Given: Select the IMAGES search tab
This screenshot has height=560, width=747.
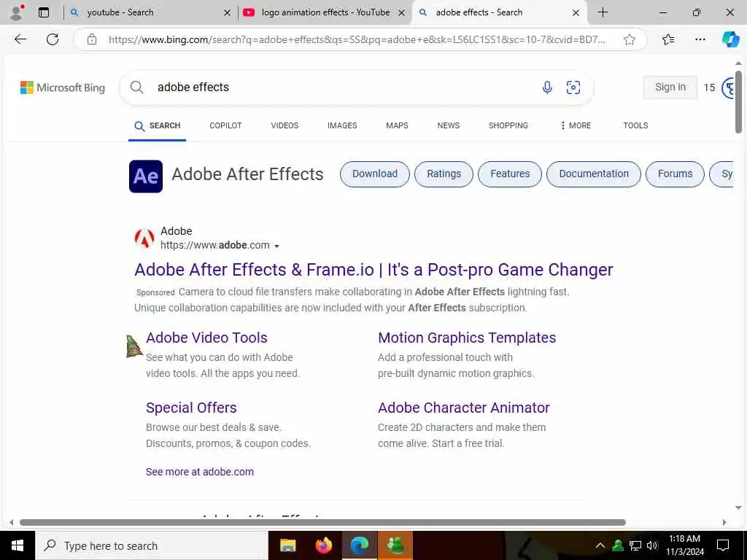Looking at the screenshot, I should pos(342,125).
